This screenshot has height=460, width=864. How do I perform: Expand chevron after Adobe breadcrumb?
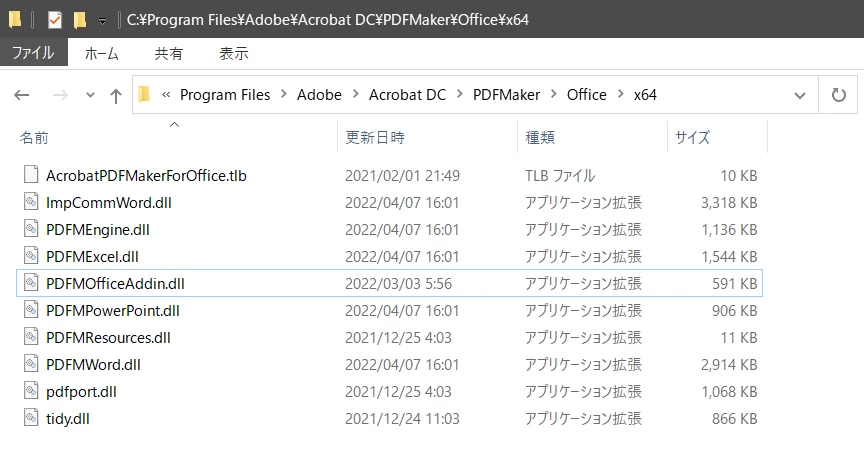point(355,94)
